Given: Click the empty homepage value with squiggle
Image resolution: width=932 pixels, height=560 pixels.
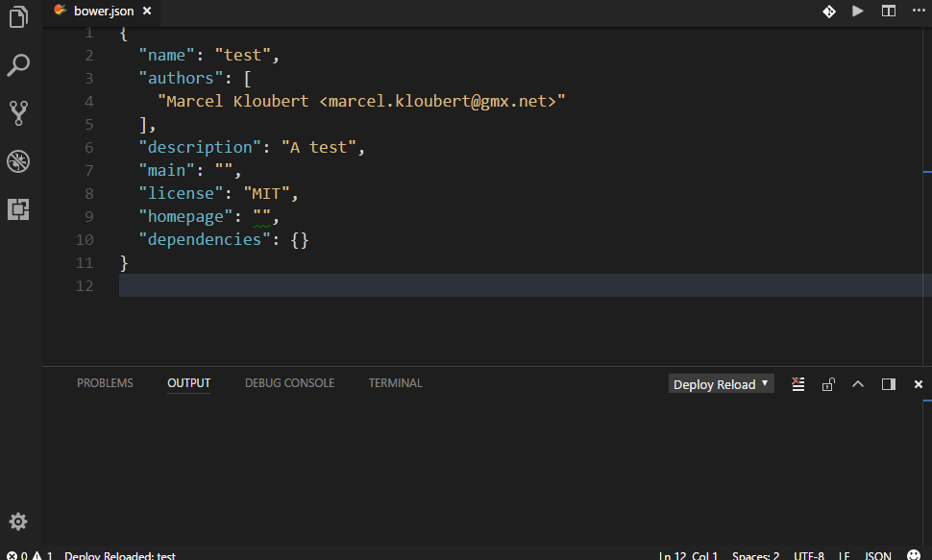Looking at the screenshot, I should tap(261, 217).
